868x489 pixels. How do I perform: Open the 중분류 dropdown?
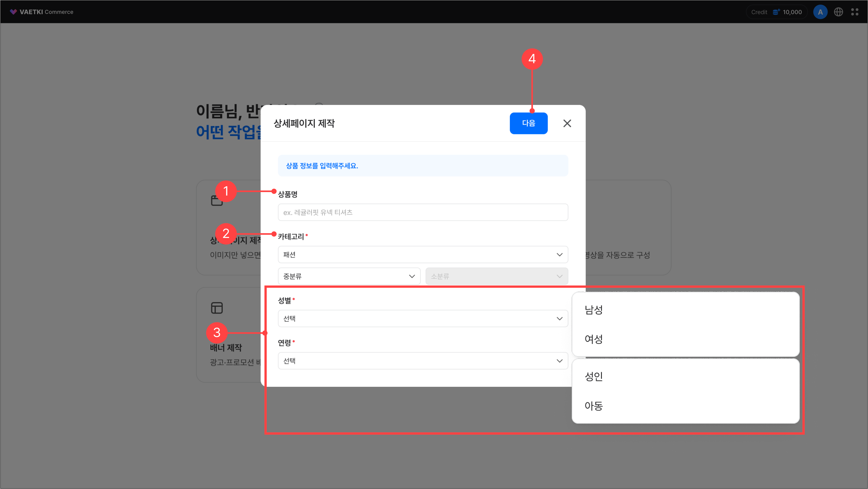point(349,276)
